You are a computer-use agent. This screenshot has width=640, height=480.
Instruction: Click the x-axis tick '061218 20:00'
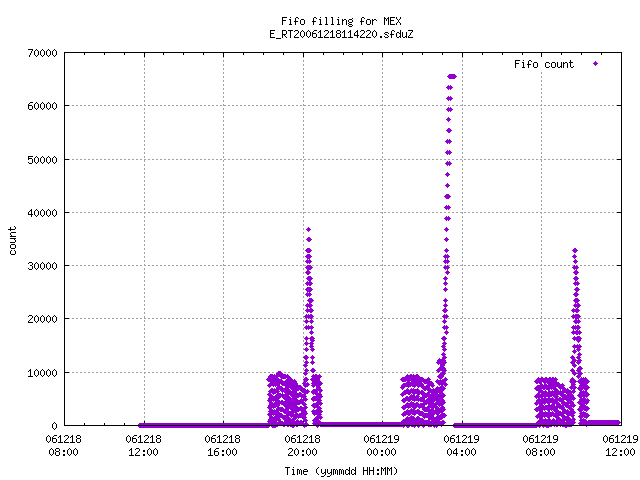[x=302, y=446]
